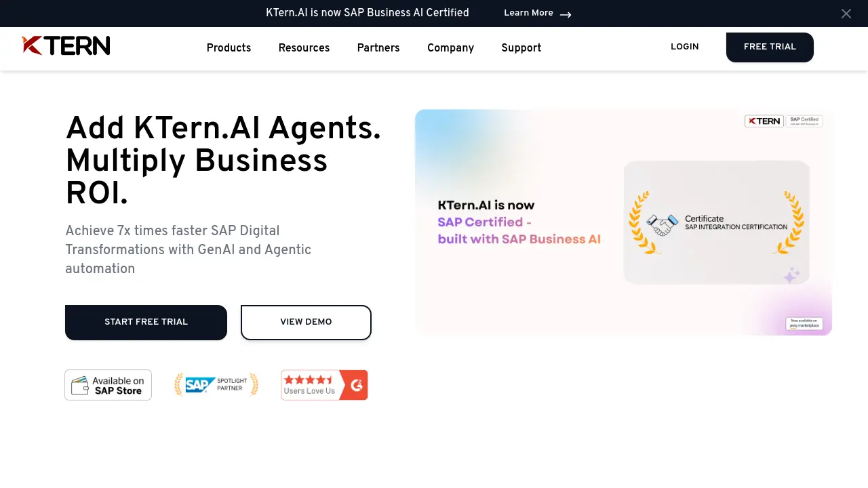Image resolution: width=868 pixels, height=488 pixels.
Task: Open the Products navigation dropdown
Action: click(229, 48)
